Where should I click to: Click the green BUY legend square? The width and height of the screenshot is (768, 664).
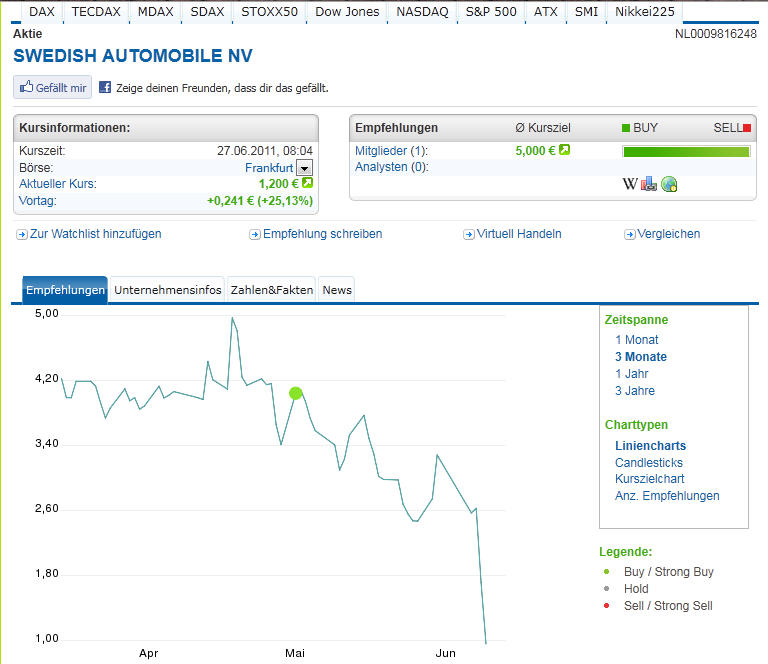click(625, 128)
